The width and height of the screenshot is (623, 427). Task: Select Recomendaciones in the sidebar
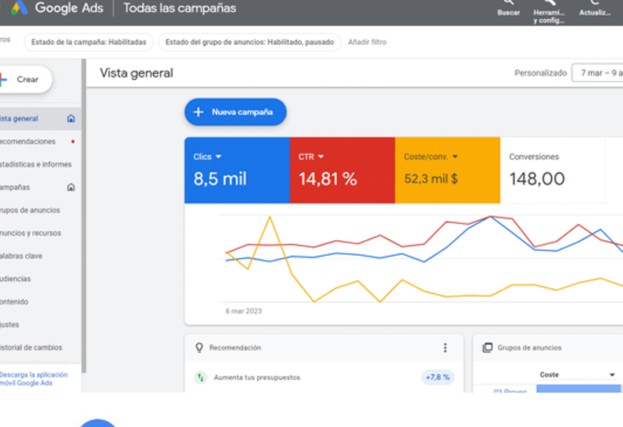[27, 141]
